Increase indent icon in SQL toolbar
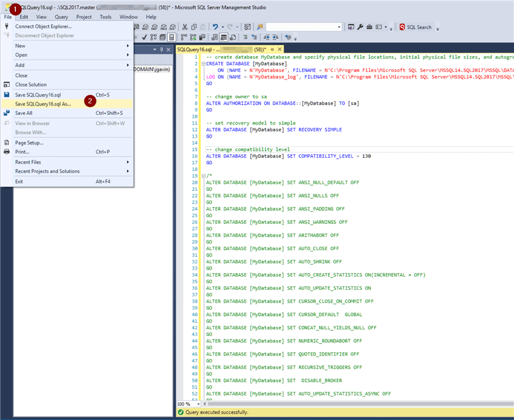The width and height of the screenshot is (514, 420). tap(276, 37)
